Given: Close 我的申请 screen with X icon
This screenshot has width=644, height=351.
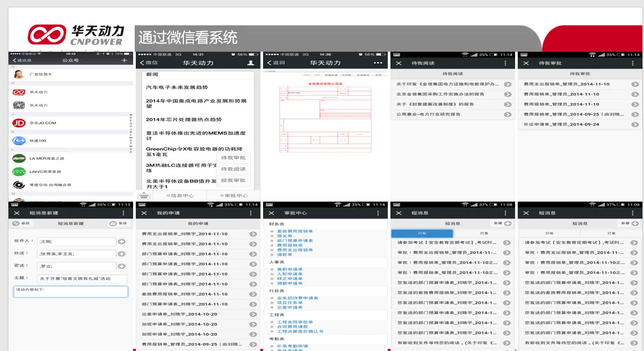Looking at the screenshot, I should click(x=144, y=213).
